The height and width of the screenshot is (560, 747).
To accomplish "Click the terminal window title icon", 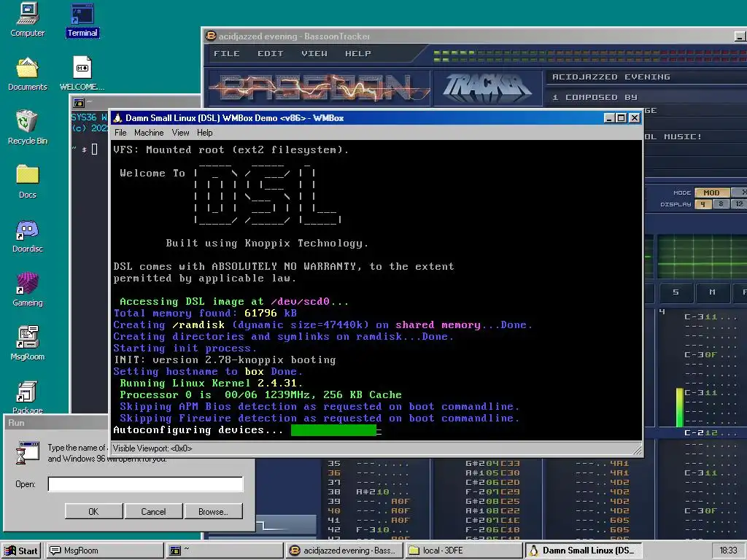I will click(79, 103).
